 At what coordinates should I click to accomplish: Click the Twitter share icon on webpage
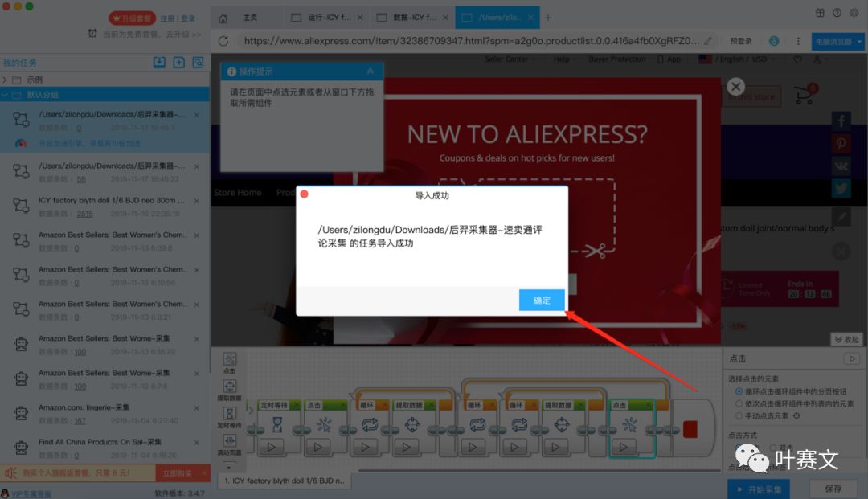(x=841, y=188)
